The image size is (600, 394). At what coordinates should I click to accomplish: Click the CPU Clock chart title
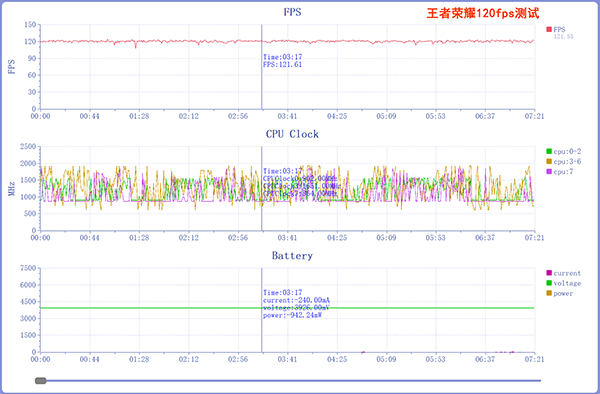(292, 134)
